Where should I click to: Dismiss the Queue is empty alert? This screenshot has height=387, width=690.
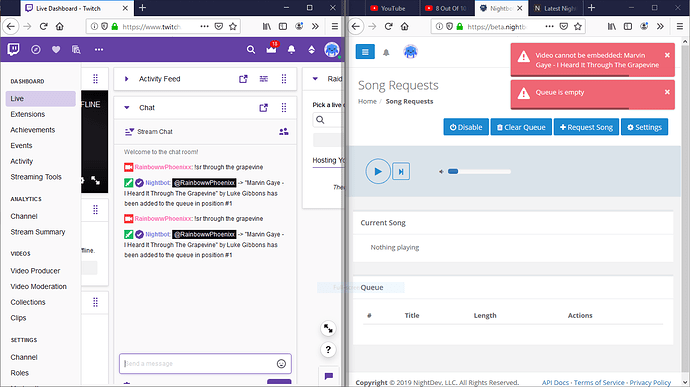point(667,92)
